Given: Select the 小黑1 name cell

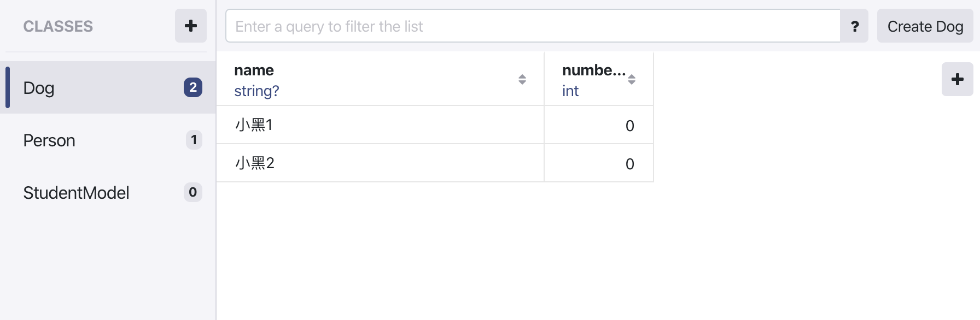Looking at the screenshot, I should pos(380,125).
